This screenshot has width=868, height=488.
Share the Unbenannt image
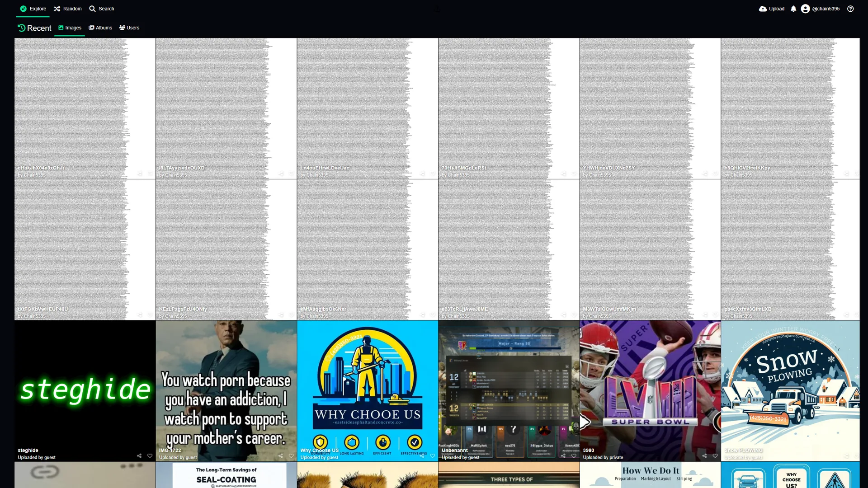[563, 456]
